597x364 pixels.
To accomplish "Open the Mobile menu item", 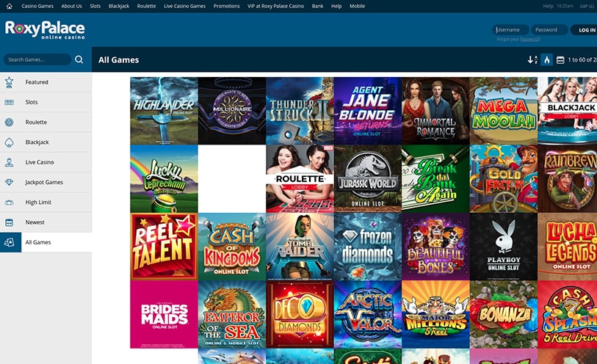I will pyautogui.click(x=357, y=6).
